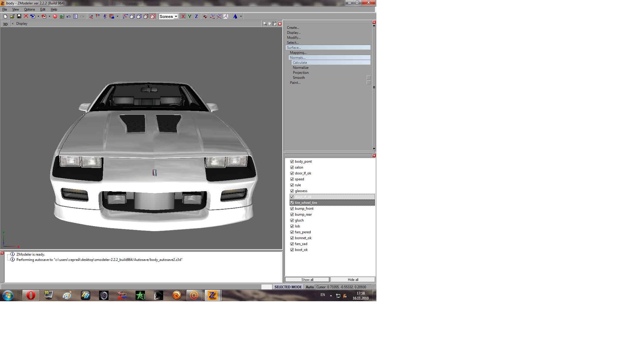
Task: Open the Screen axis-system dropdown
Action: pyautogui.click(x=176, y=16)
